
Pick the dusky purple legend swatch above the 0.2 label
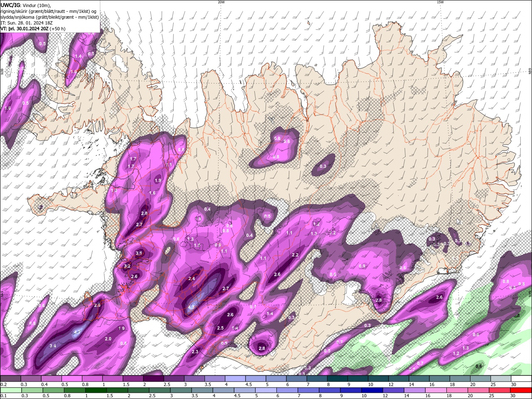click(10, 379)
